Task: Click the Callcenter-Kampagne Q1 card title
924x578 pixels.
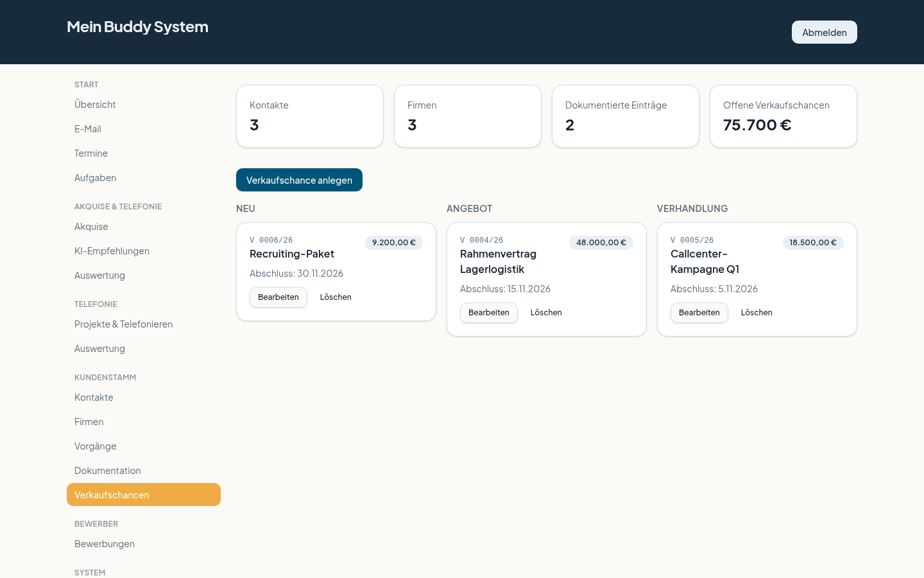Action: coord(705,261)
